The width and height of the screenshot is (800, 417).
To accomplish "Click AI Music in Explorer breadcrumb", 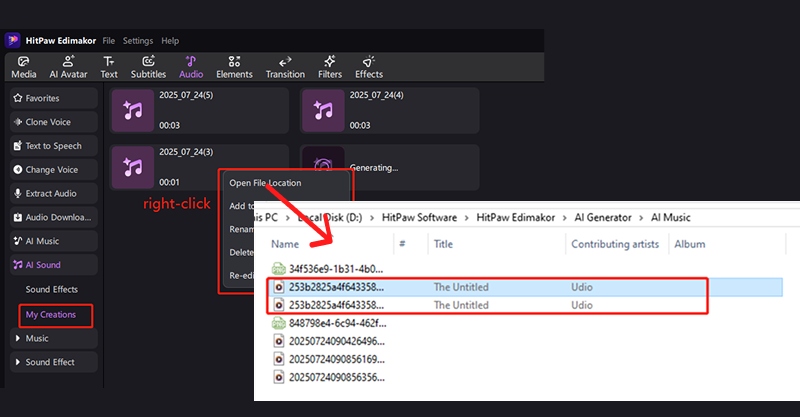I will [x=670, y=217].
